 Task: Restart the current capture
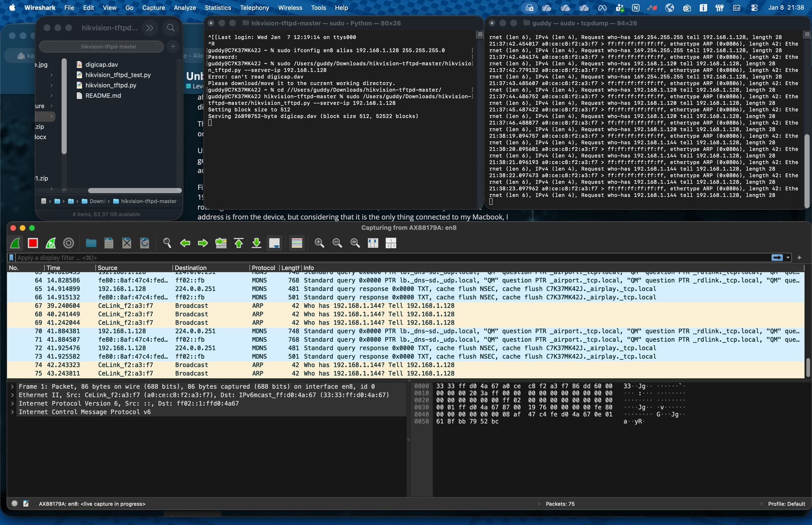(51, 243)
